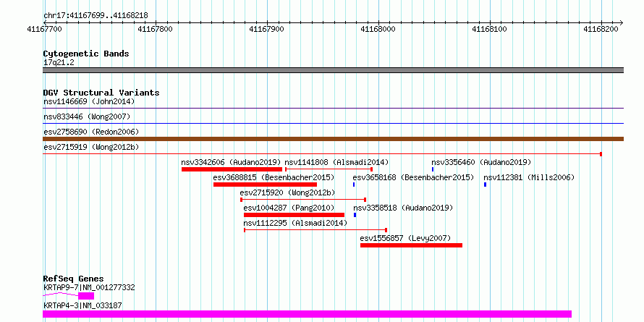This screenshot has height=322, width=644.
Task: Select variant label esv3688815 (Besenbacher2015)
Action: coord(274,177)
